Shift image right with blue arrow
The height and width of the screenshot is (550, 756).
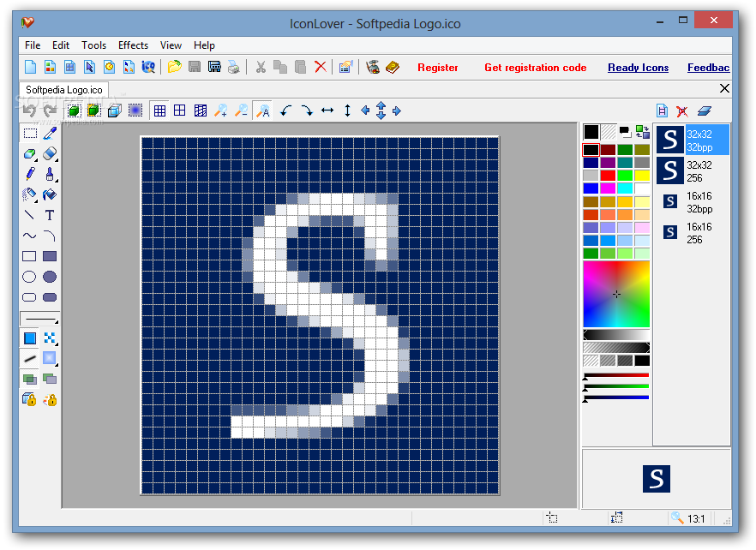point(397,111)
